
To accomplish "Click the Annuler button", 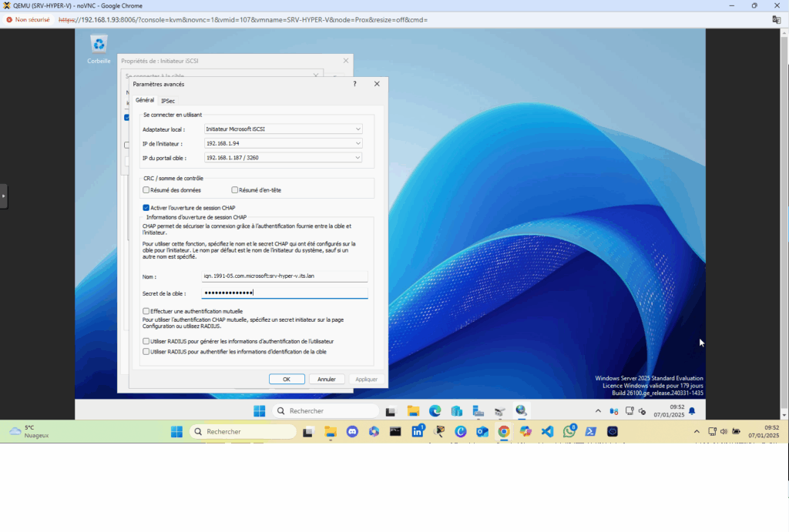I will pyautogui.click(x=327, y=379).
